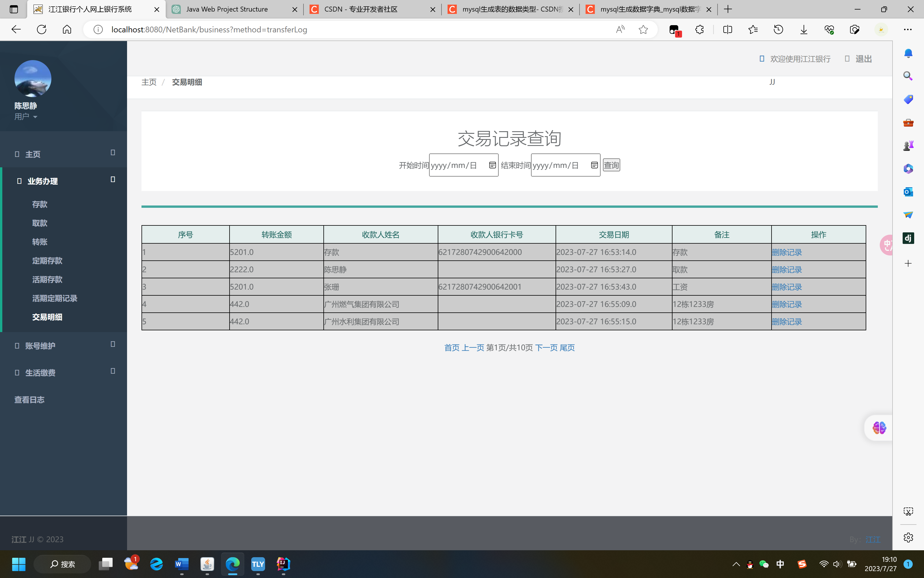Expand the 用户 dropdown under 陈思静
Image resolution: width=924 pixels, height=578 pixels.
(26, 116)
